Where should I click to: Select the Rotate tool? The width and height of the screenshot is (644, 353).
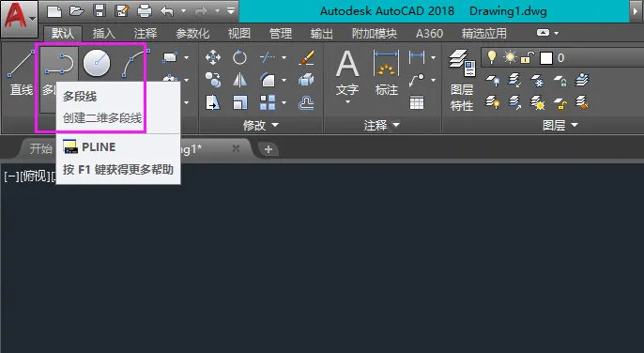[239, 57]
